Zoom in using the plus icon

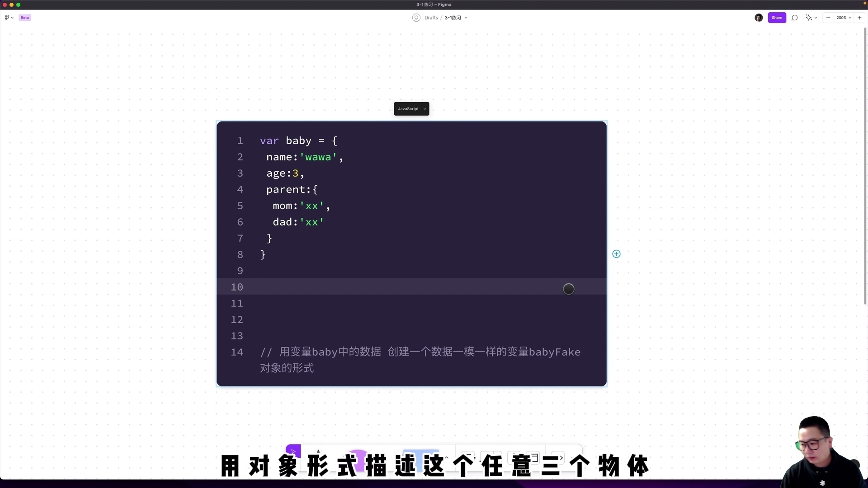859,18
